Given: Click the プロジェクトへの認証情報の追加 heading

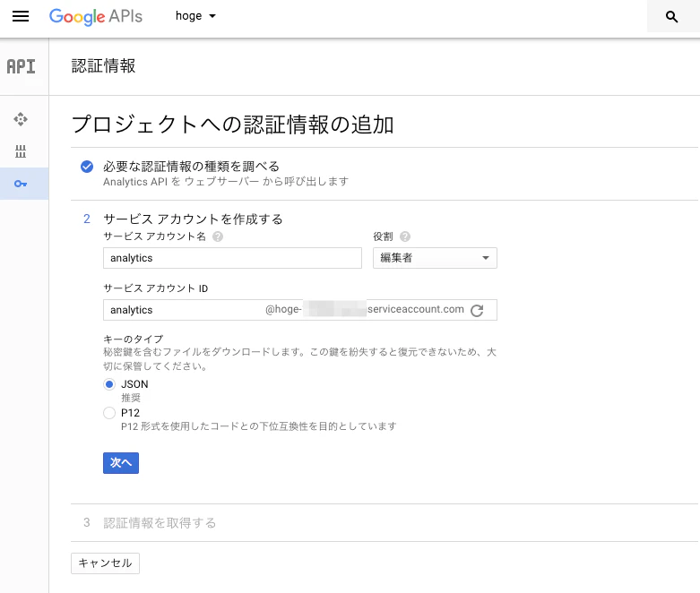Looking at the screenshot, I should (x=233, y=124).
